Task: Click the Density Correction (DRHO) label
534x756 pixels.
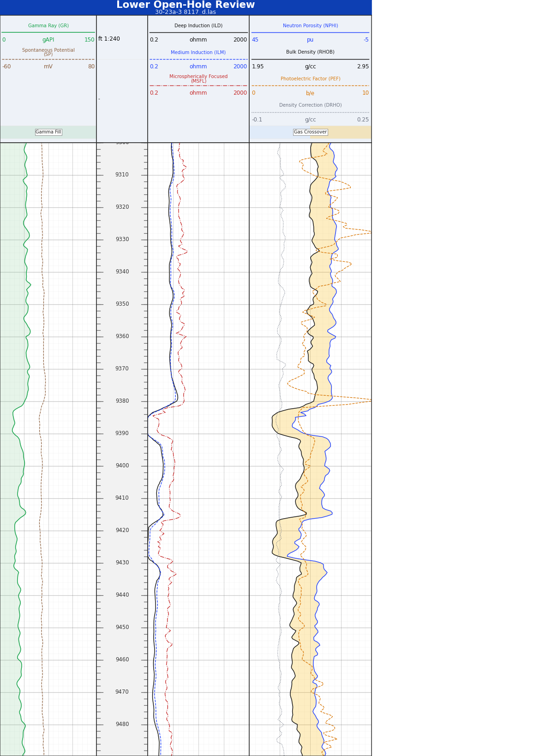Action: (310, 105)
